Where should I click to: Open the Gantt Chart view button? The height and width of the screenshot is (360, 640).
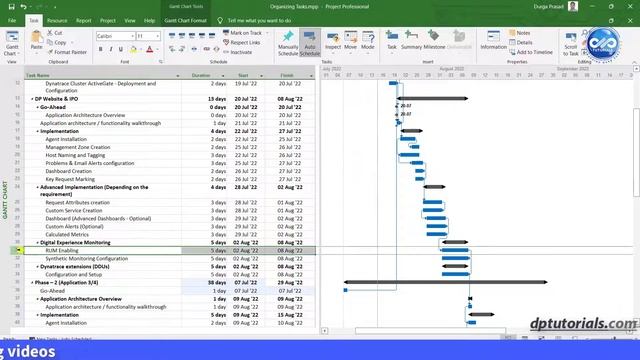point(12,43)
